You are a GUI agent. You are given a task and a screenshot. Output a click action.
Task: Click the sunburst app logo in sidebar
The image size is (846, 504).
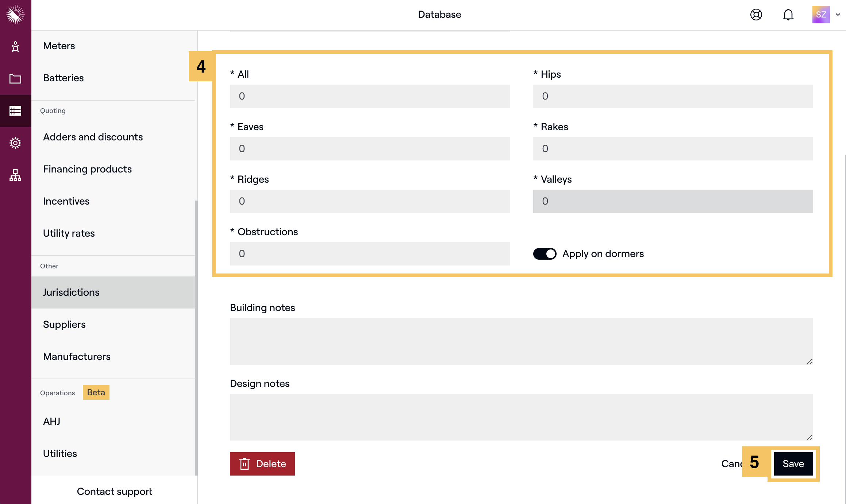click(15, 15)
